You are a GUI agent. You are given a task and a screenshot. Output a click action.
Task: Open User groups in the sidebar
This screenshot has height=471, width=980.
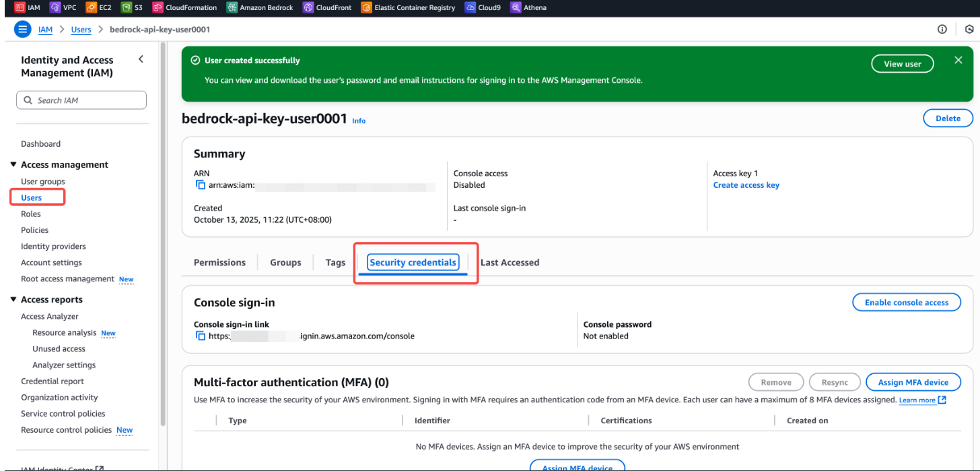43,182
